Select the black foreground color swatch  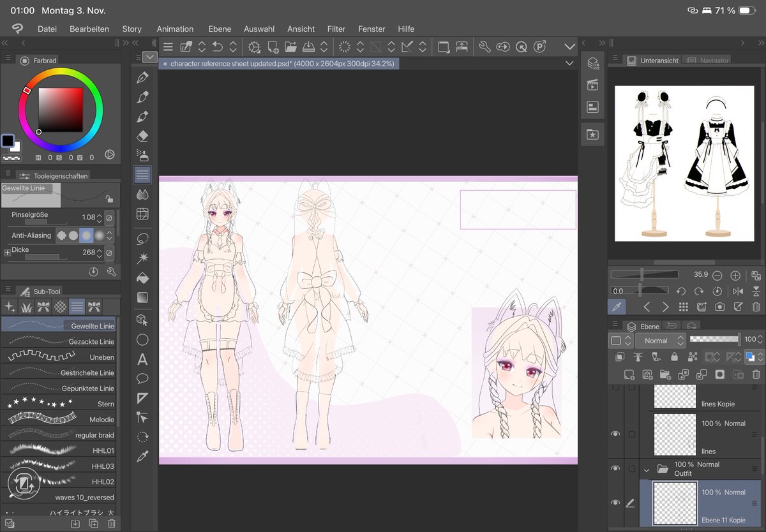[8, 142]
